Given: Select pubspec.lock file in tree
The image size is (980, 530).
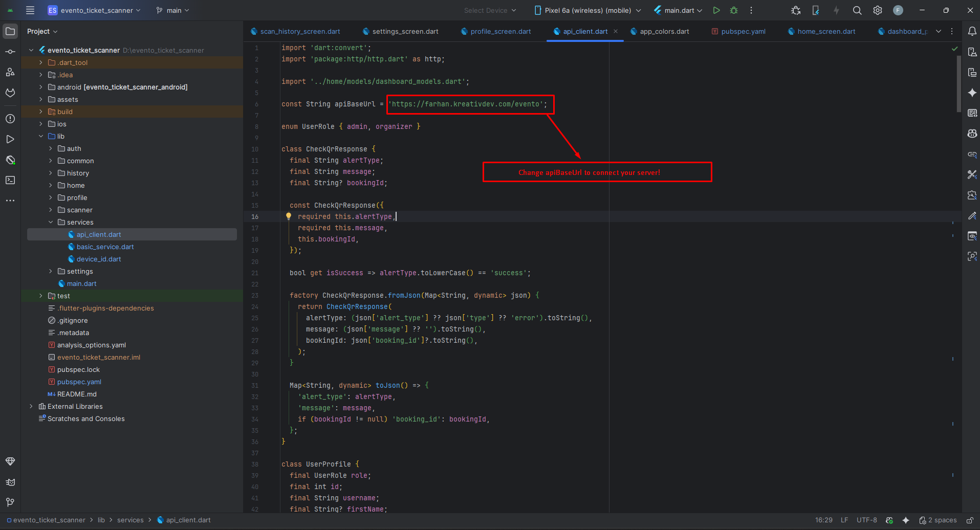Looking at the screenshot, I should [x=78, y=369].
